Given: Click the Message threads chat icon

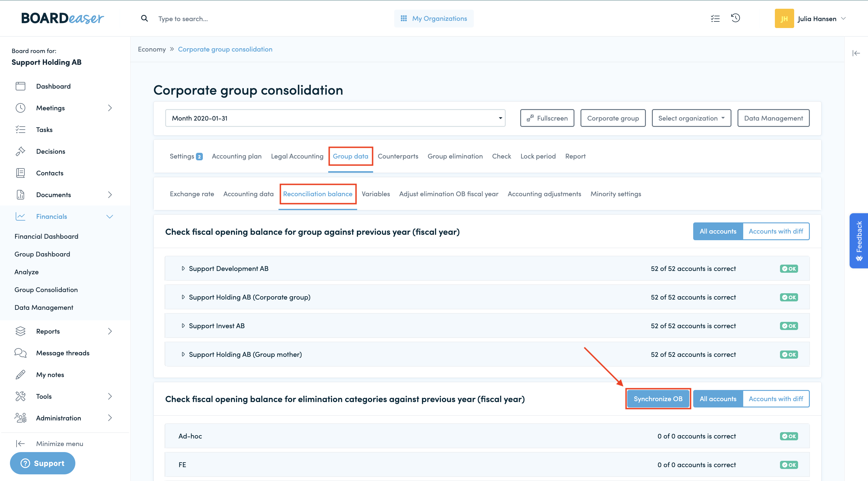Looking at the screenshot, I should point(20,353).
